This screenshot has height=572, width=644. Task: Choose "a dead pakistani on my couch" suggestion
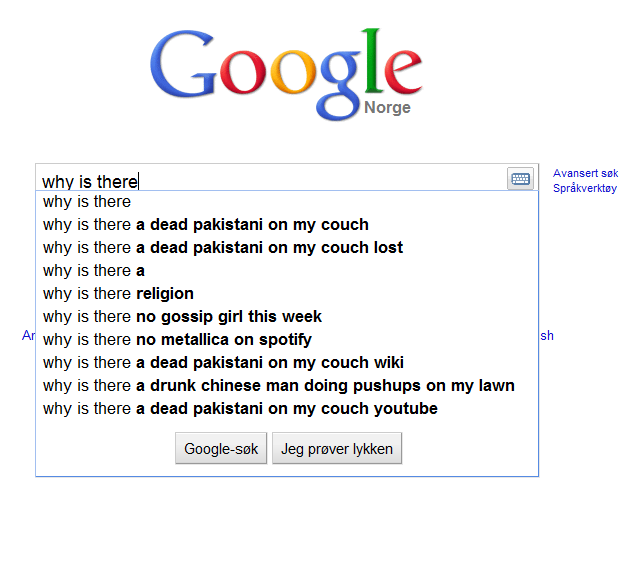pos(287,225)
